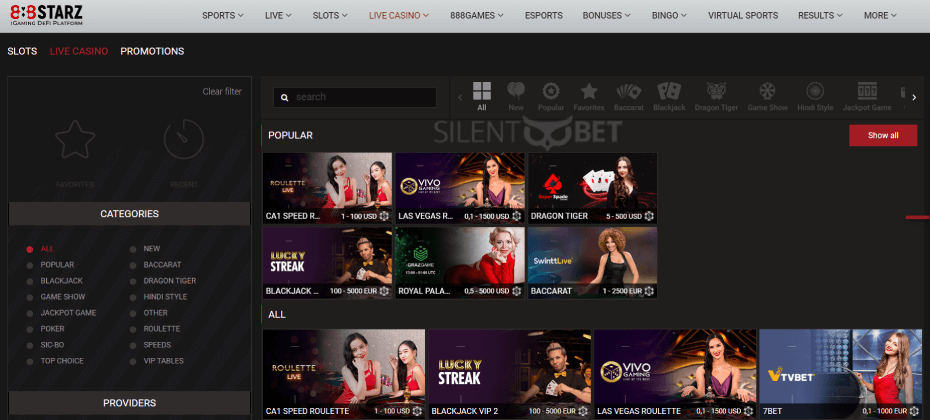
Task: Click the search magnifier icon
Action: coord(285,97)
